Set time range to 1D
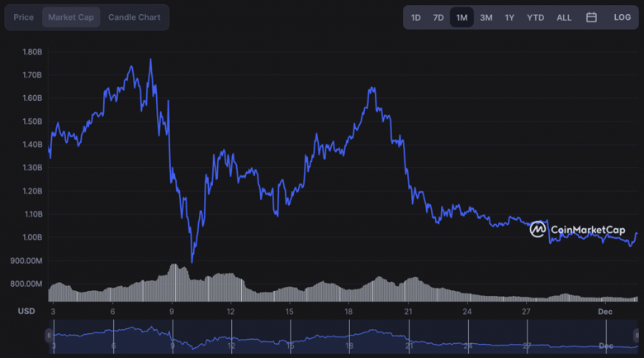Image resolution: width=644 pixels, height=358 pixels. pyautogui.click(x=416, y=17)
